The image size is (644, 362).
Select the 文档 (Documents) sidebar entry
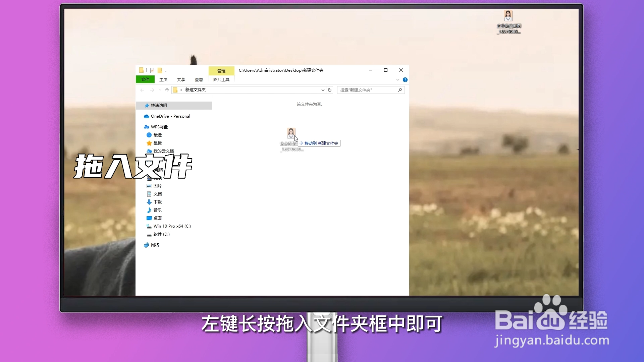158,194
